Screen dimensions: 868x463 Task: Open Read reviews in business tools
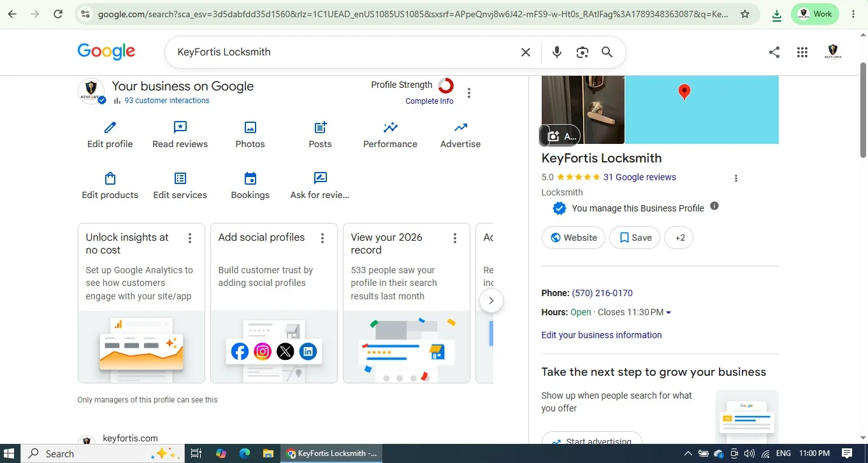[180, 135]
